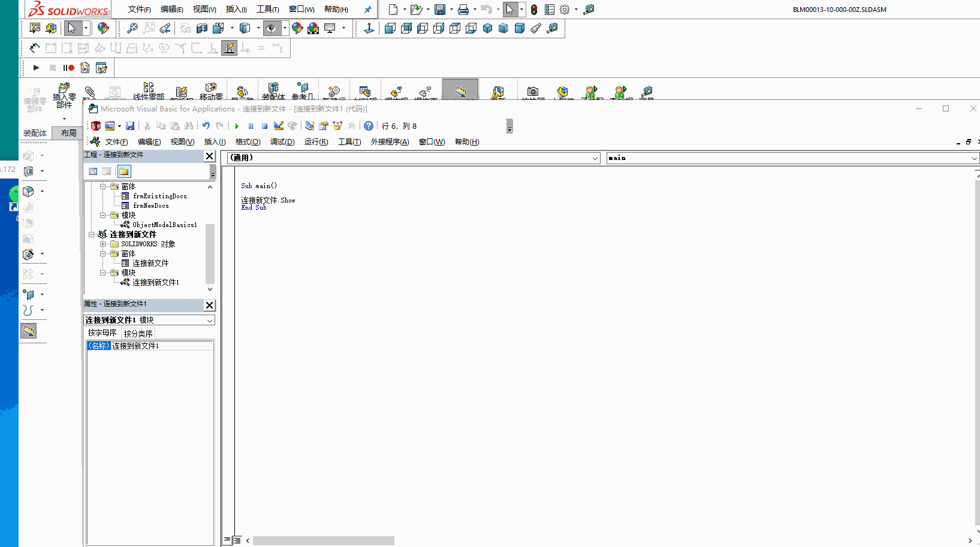Click the View Object icon in project panel

click(107, 171)
